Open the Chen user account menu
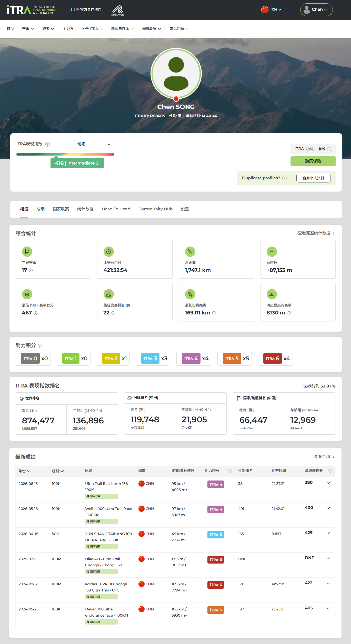Screen dimensions: 351x644 pyautogui.click(x=316, y=10)
